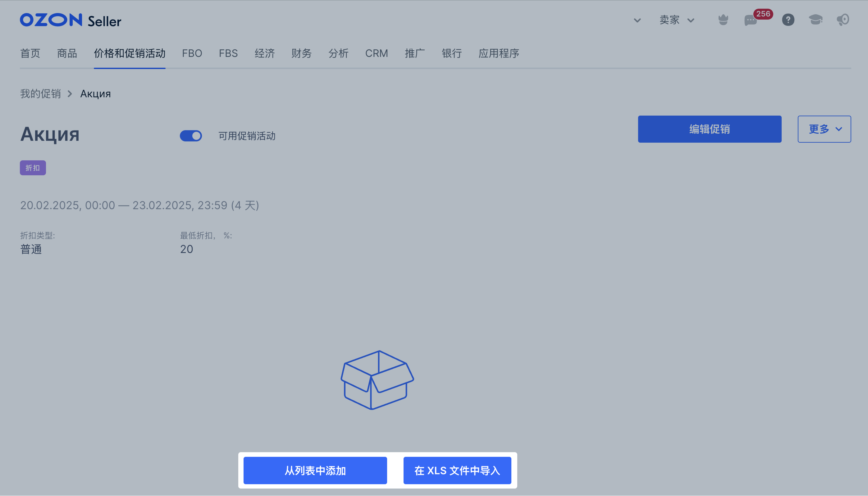Expand the unlabeled chevron left of 卖家
868x496 pixels.
(x=637, y=21)
